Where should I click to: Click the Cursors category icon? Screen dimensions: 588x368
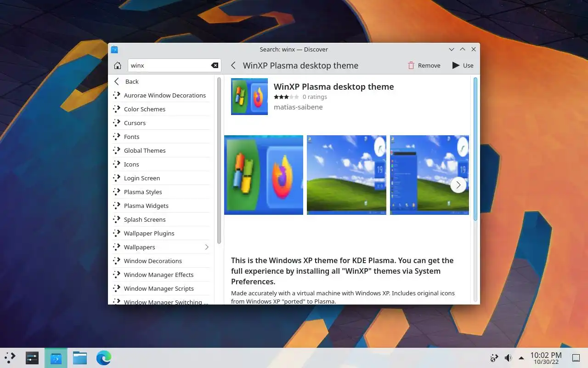pos(117,123)
